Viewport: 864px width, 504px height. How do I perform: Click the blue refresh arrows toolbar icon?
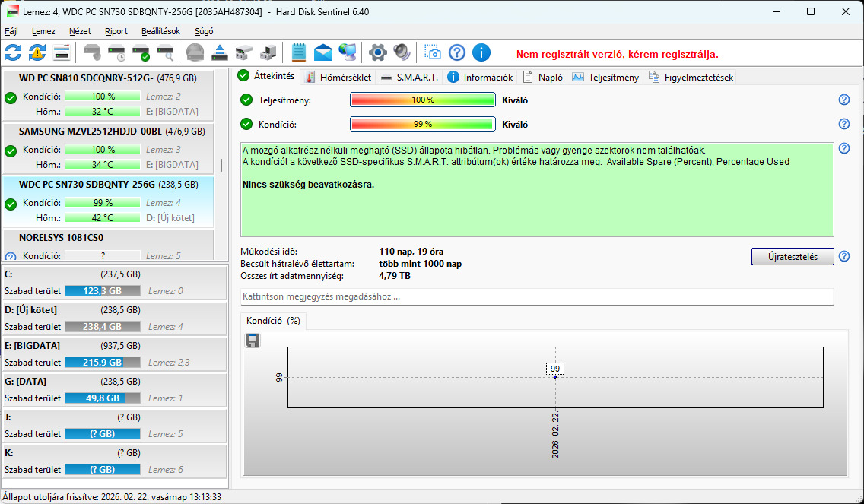pos(13,53)
